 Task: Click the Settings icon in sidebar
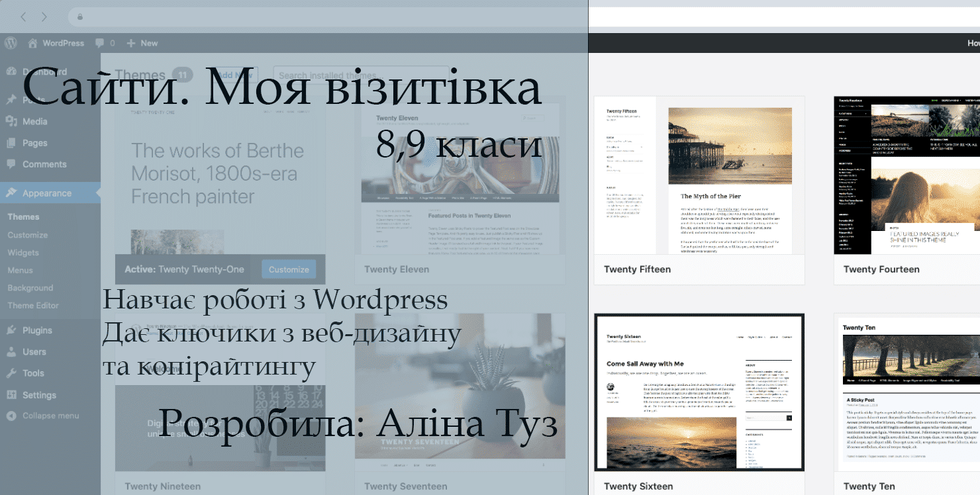(x=11, y=395)
